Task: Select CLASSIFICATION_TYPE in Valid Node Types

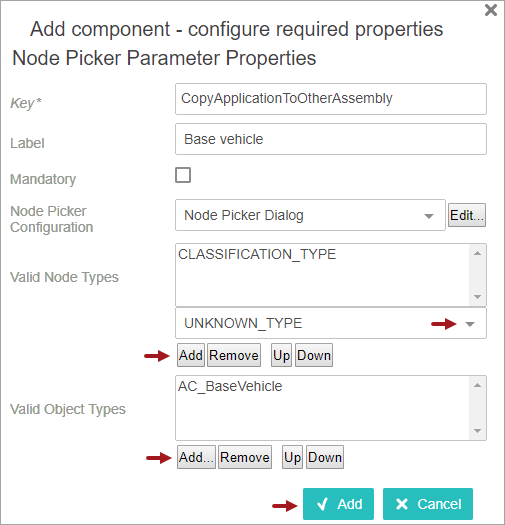Action: pos(257,254)
